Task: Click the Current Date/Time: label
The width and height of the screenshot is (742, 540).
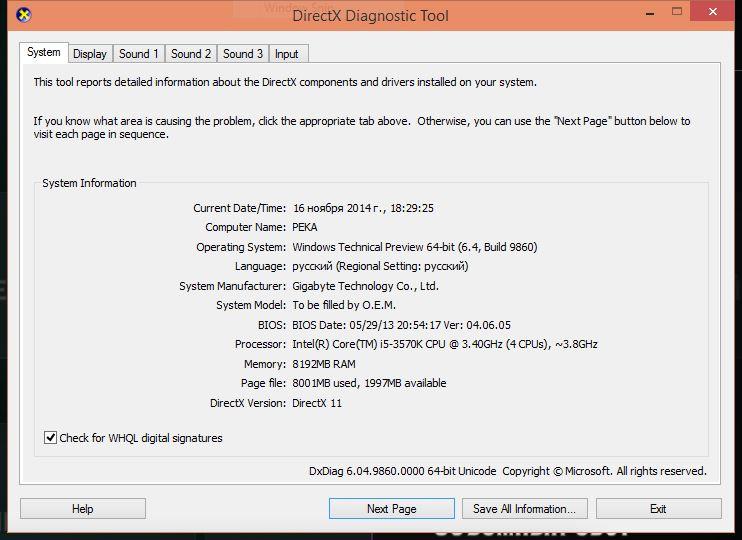Action: (239, 208)
